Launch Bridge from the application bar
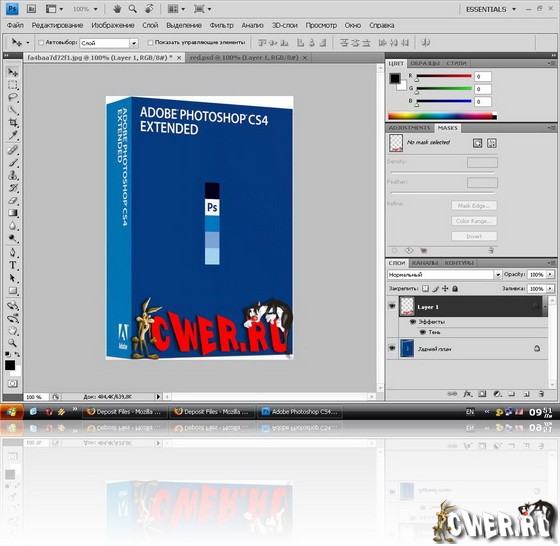The image size is (560, 546). coord(31,9)
